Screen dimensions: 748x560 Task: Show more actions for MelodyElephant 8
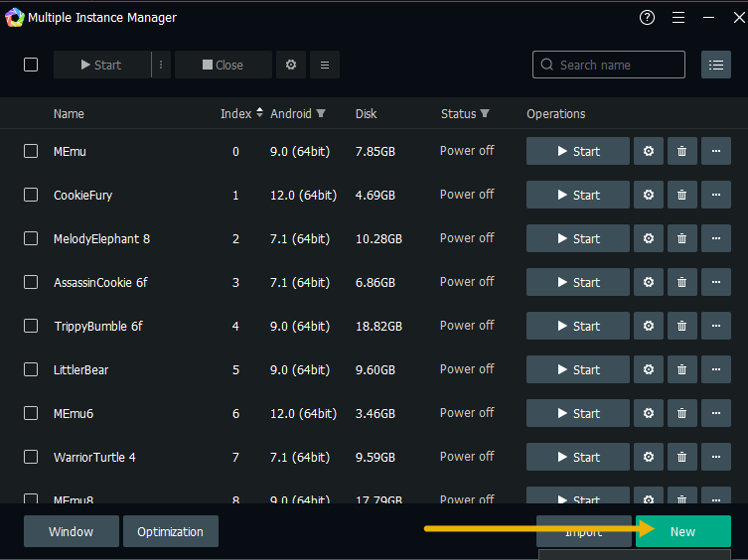click(x=716, y=238)
